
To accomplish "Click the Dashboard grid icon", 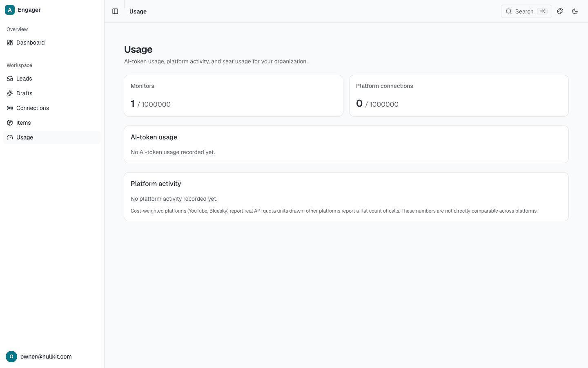I will 10,43.
